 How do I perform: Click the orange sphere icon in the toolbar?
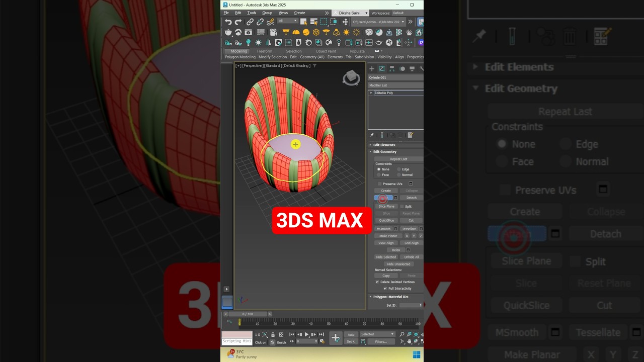[306, 32]
